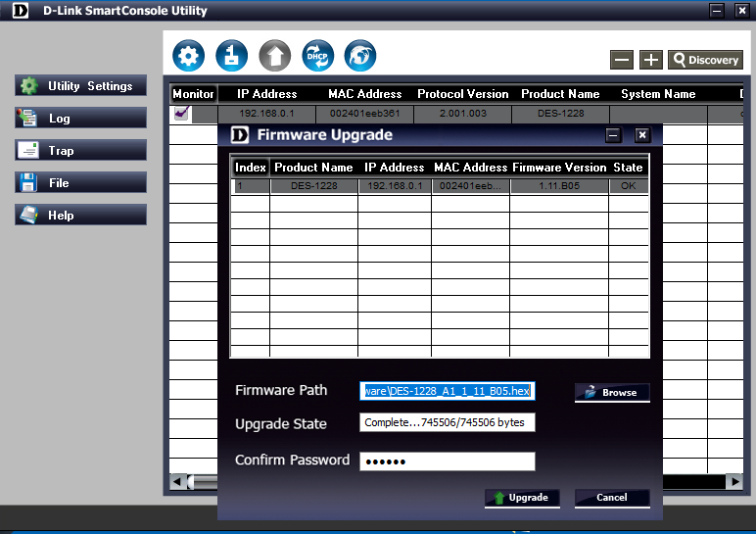Click the gear device settings toolbar icon

[188, 56]
